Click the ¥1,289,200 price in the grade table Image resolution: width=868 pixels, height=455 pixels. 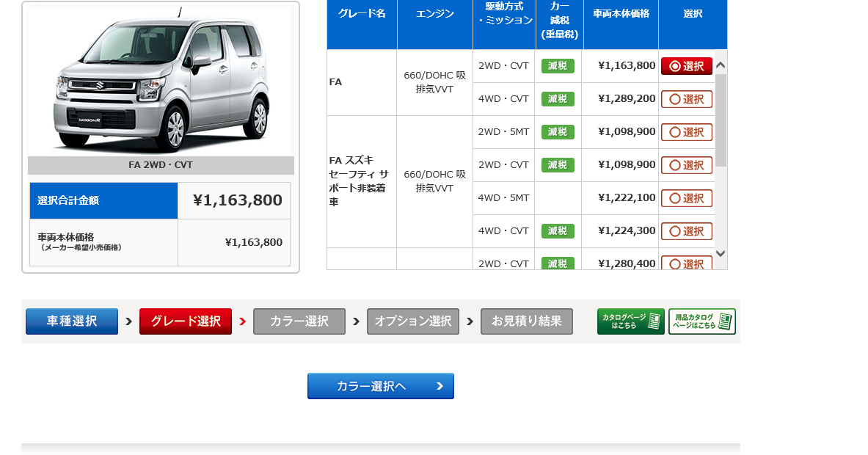(627, 98)
